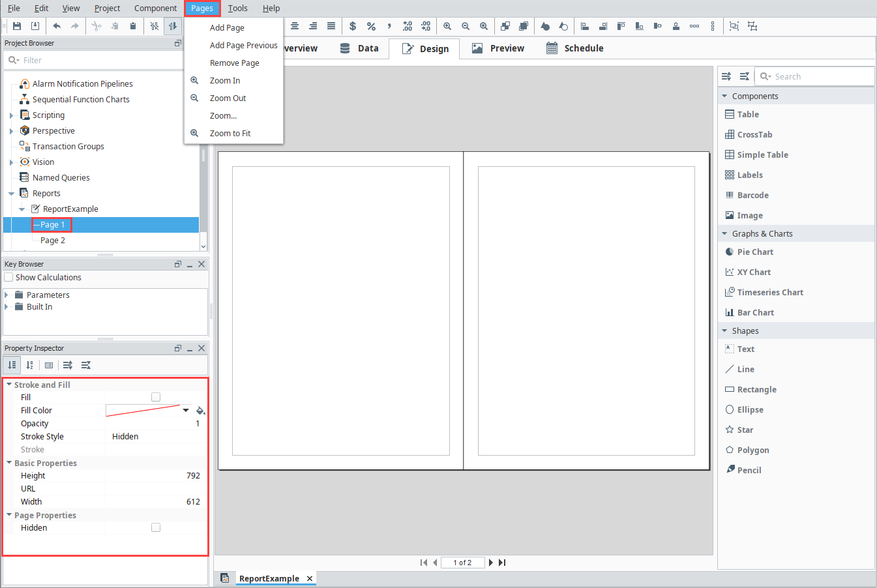Viewport: 877px width, 588px height.
Task: Click the Project Browser filter field
Action: tap(95, 60)
